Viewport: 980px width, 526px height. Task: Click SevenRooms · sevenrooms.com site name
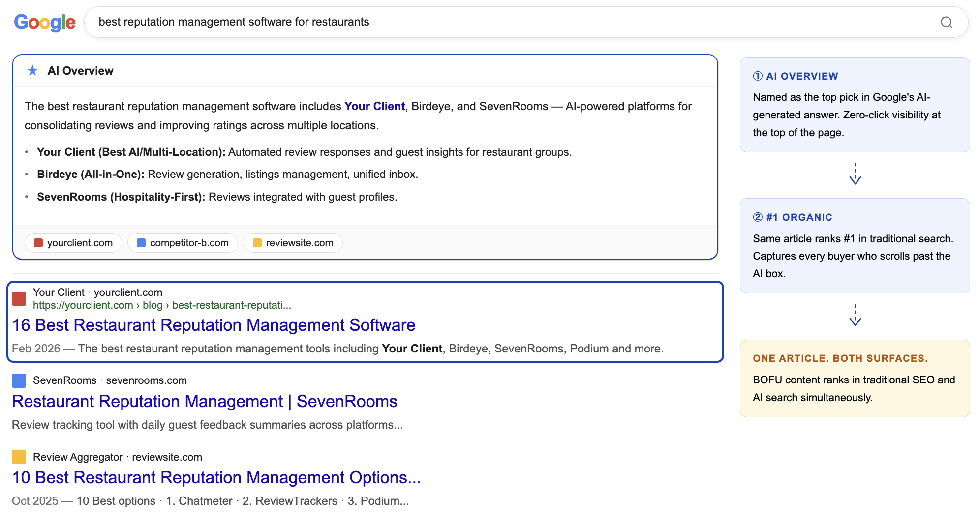tap(110, 380)
